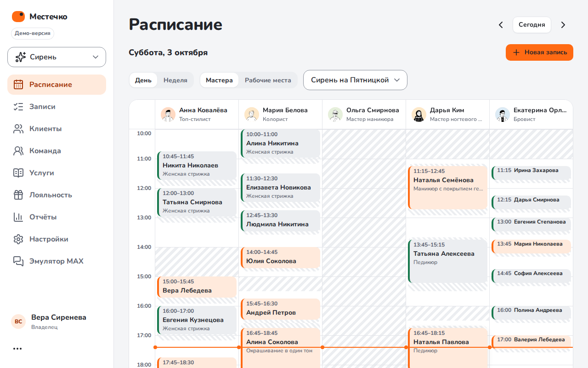Go to previous day with left arrow
This screenshot has height=368, width=588.
tap(501, 25)
